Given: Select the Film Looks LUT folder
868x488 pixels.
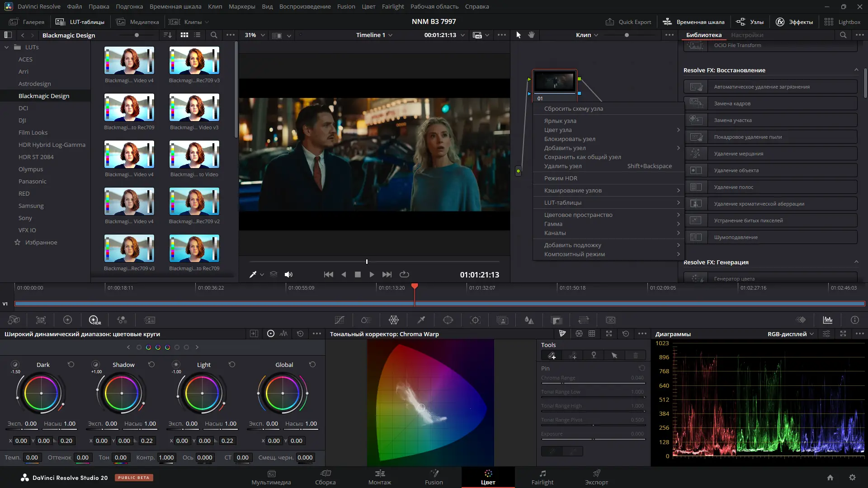Looking at the screenshot, I should coord(33,132).
